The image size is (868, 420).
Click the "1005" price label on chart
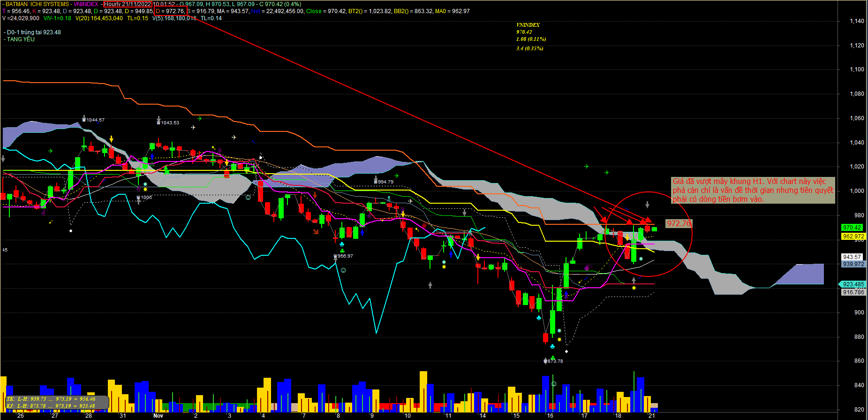tap(146, 198)
